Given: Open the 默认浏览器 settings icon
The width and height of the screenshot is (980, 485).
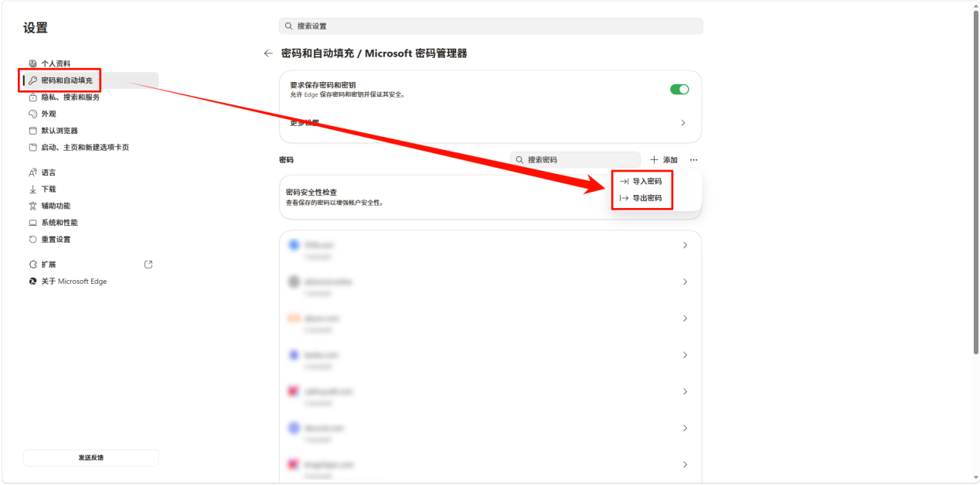Looking at the screenshot, I should pyautogui.click(x=32, y=131).
